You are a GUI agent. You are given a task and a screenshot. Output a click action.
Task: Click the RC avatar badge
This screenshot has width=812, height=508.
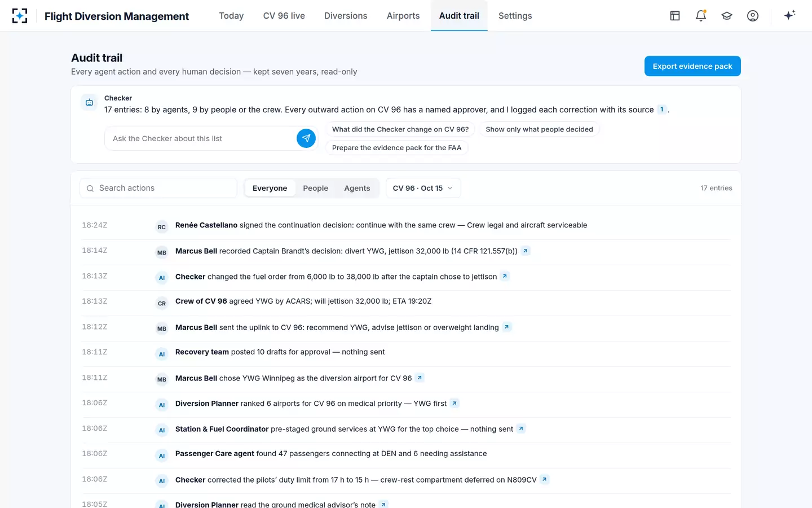click(162, 227)
